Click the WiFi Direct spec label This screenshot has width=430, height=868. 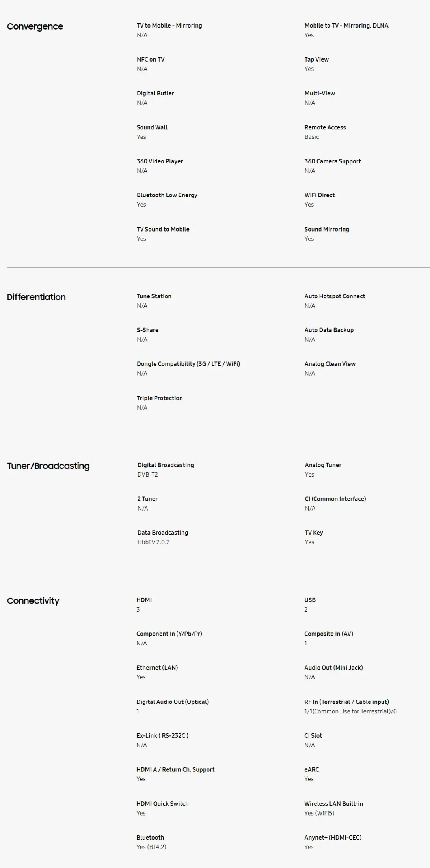[319, 195]
